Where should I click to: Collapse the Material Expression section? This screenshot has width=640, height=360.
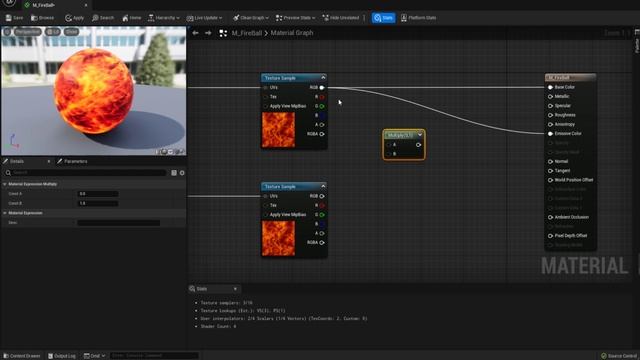(x=4, y=213)
